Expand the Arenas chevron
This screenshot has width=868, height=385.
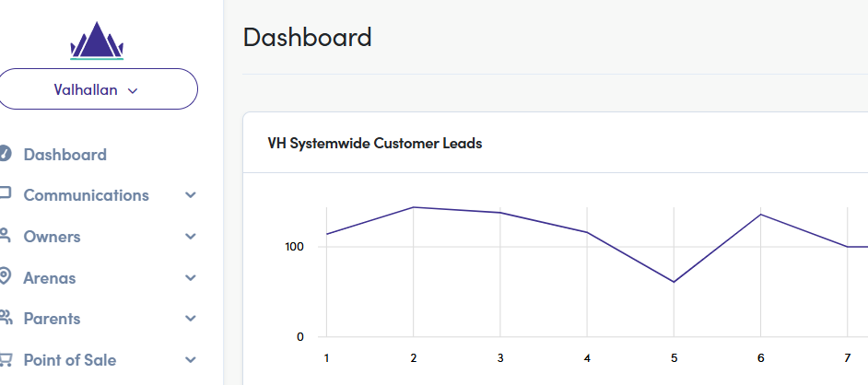[191, 277]
